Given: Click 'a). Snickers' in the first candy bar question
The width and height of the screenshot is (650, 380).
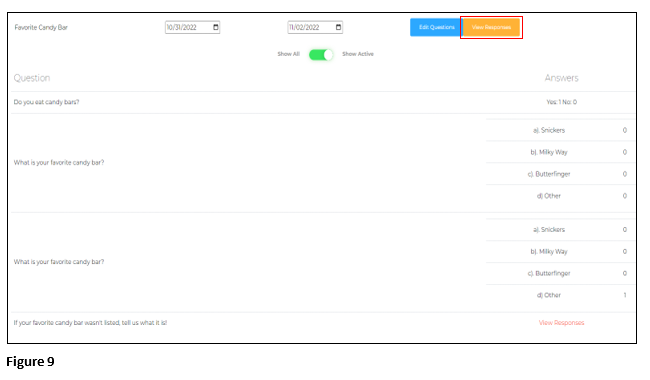Looking at the screenshot, I should [549, 130].
